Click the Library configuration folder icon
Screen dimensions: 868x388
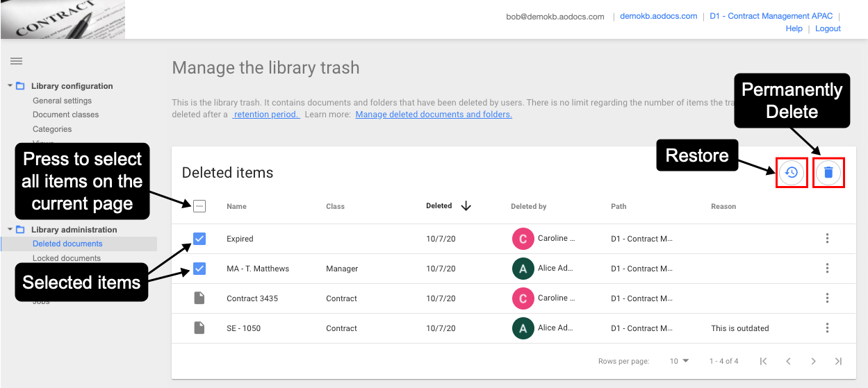20,86
